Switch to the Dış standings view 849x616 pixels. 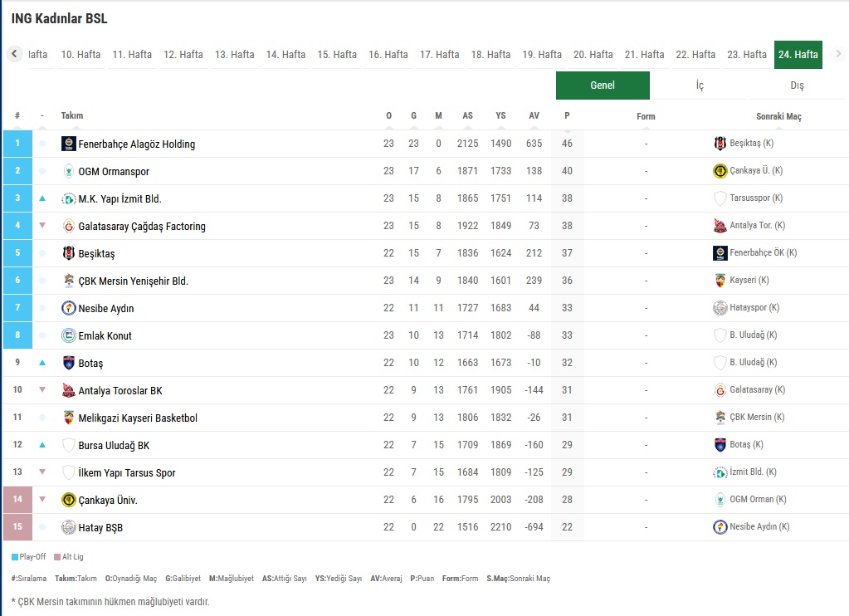pyautogui.click(x=797, y=85)
